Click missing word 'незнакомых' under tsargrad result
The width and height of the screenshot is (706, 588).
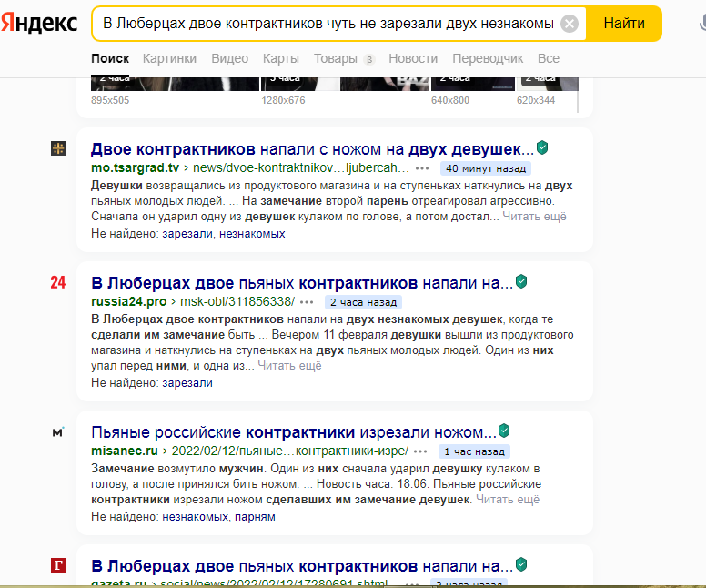(x=252, y=233)
